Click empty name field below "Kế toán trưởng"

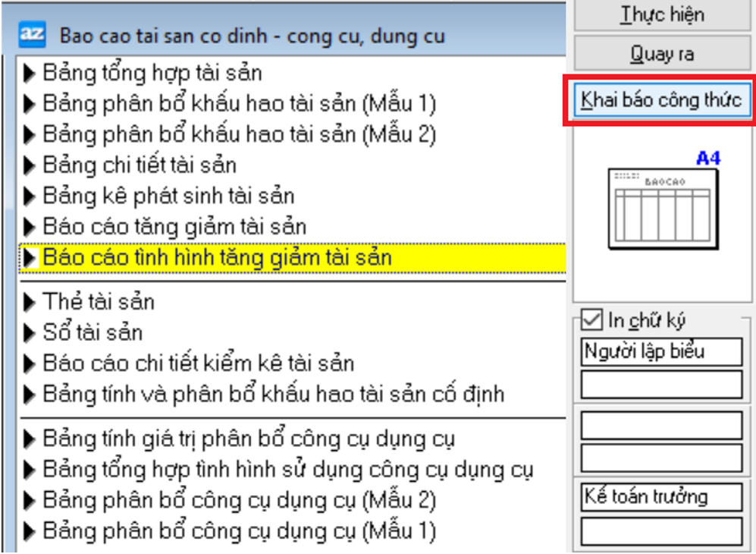[x=661, y=530]
